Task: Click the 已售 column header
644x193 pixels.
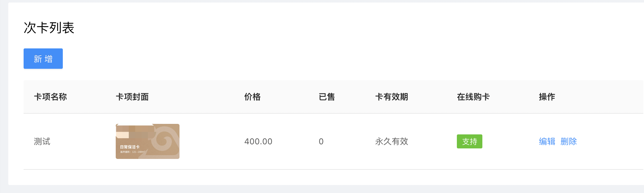Action: tap(327, 97)
